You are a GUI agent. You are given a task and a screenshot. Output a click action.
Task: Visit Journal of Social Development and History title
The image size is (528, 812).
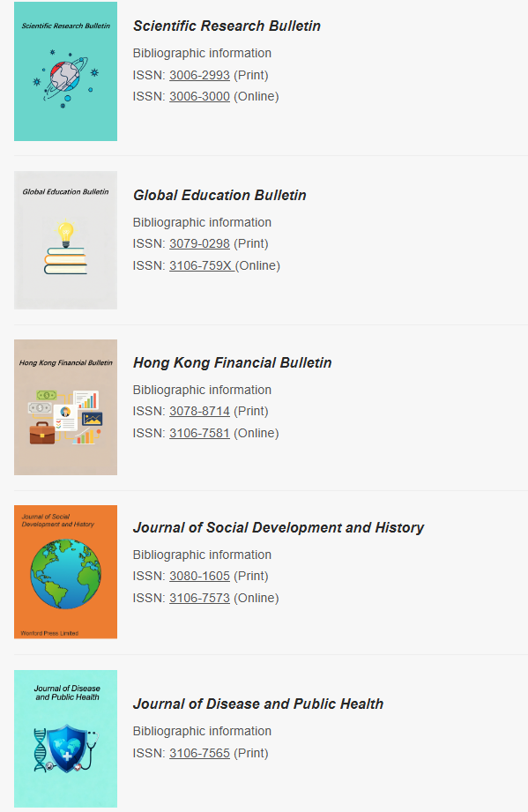[279, 528]
